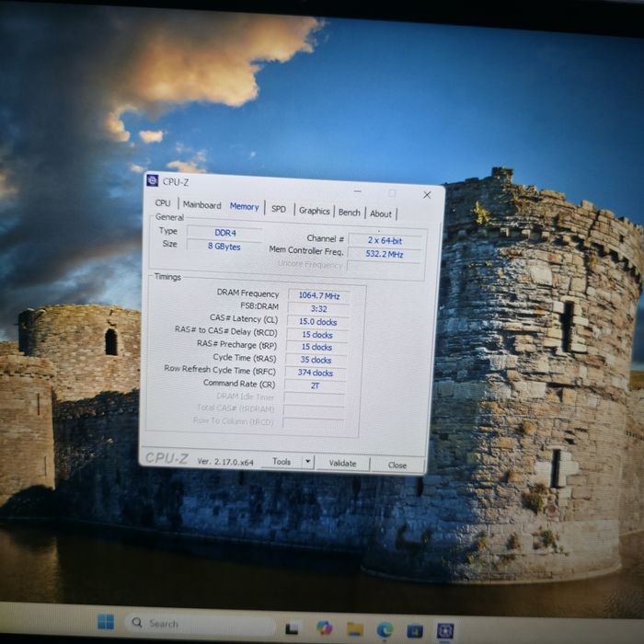This screenshot has width=644, height=644.
Task: Click the Command Rate (CR) label
Action: (239, 384)
